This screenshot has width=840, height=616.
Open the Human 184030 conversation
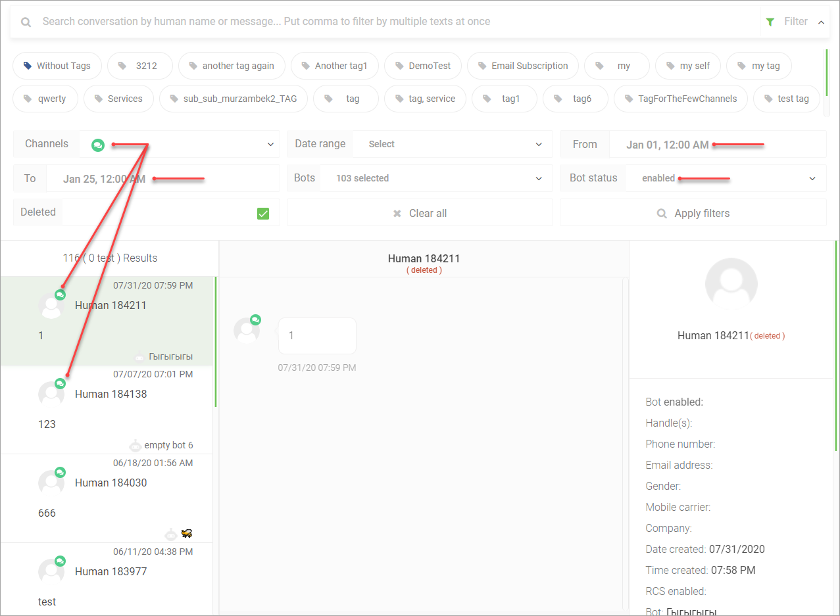[107, 498]
